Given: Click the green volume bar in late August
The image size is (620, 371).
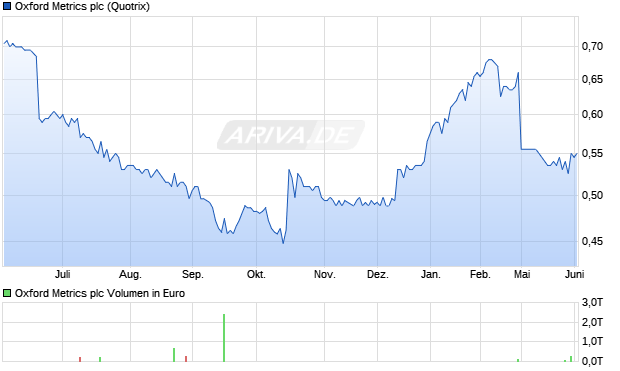Looking at the screenshot, I should pos(174,355).
